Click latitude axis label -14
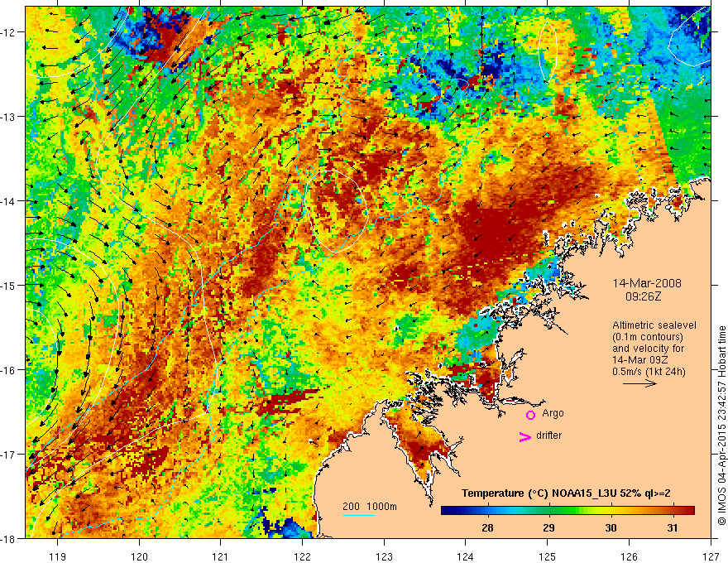Viewport: 728px width, 563px height. [8, 201]
